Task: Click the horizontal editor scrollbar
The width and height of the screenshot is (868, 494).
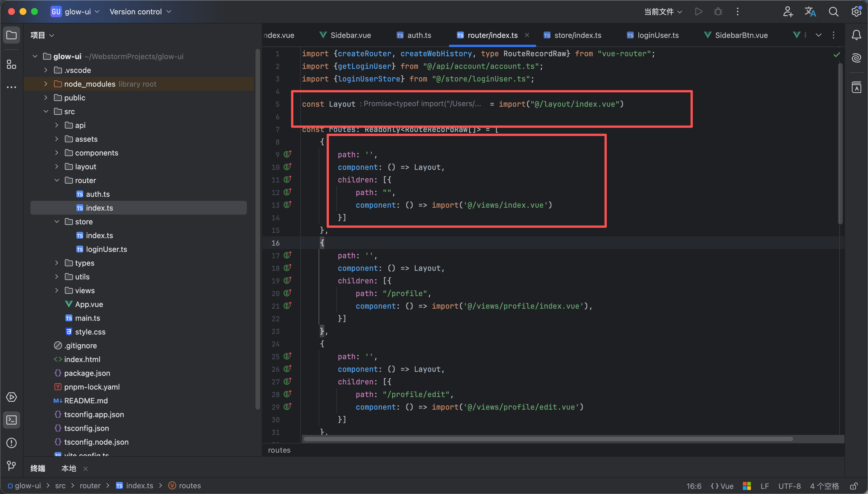Action: coord(548,439)
